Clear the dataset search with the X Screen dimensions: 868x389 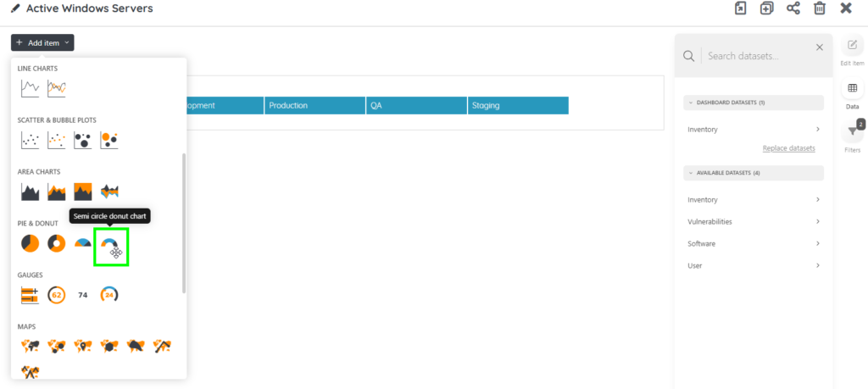click(x=820, y=47)
